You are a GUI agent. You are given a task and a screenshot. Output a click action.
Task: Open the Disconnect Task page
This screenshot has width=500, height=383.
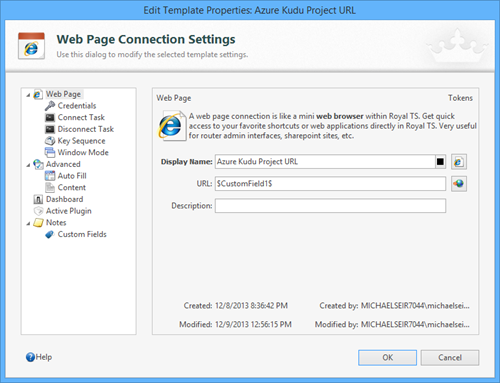coord(86,129)
